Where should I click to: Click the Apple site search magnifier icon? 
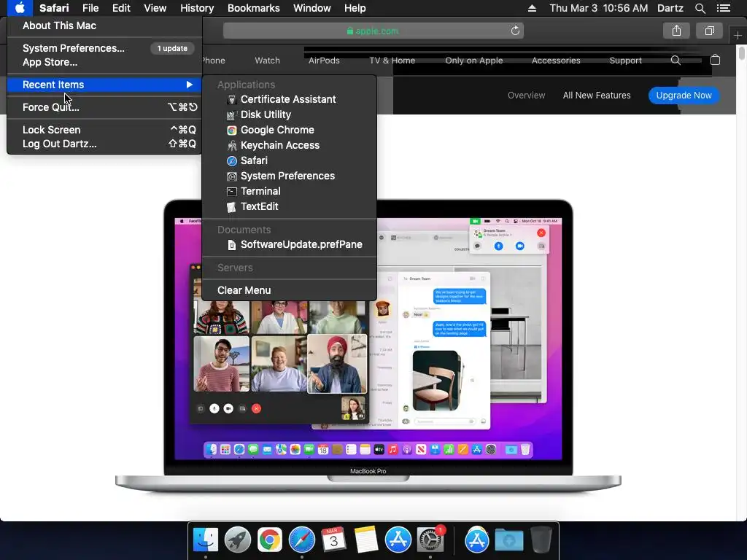click(676, 60)
